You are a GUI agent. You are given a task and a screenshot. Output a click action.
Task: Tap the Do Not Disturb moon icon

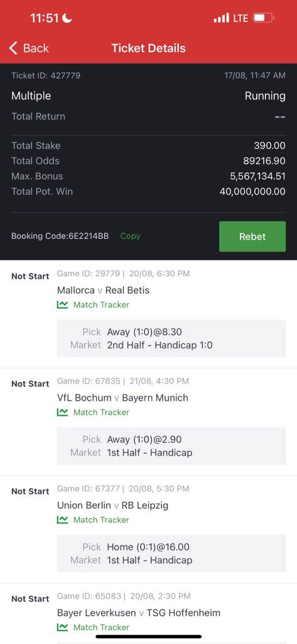point(67,18)
